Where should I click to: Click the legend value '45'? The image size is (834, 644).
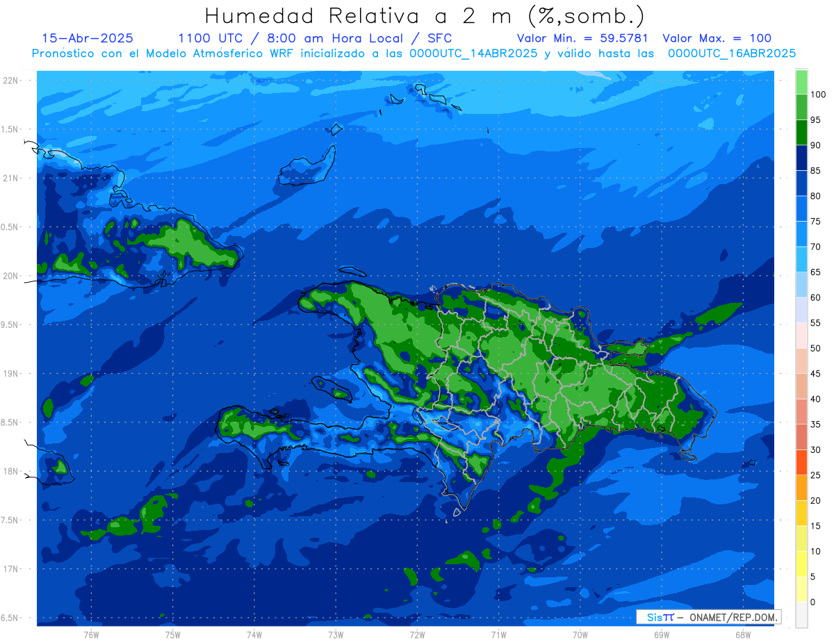(x=815, y=374)
